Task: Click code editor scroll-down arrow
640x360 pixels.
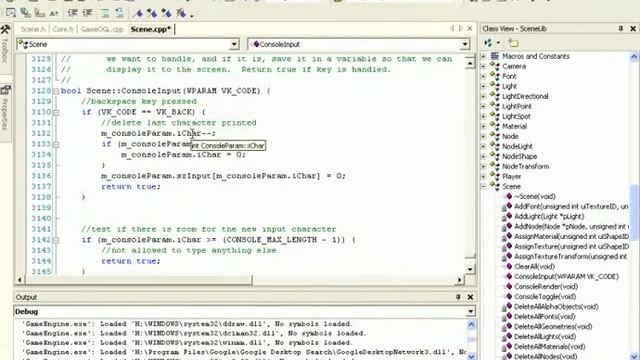Action: [470, 269]
